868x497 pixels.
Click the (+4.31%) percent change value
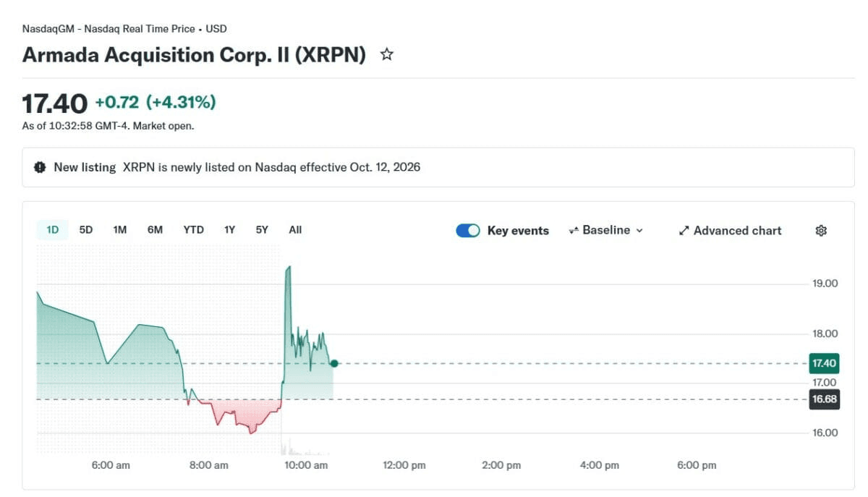pyautogui.click(x=181, y=103)
